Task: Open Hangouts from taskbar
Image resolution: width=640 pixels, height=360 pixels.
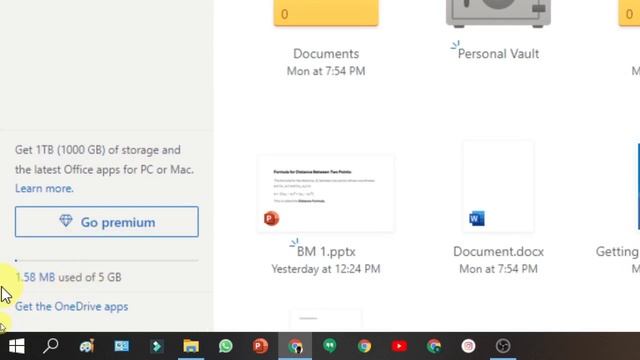Action: point(330,346)
